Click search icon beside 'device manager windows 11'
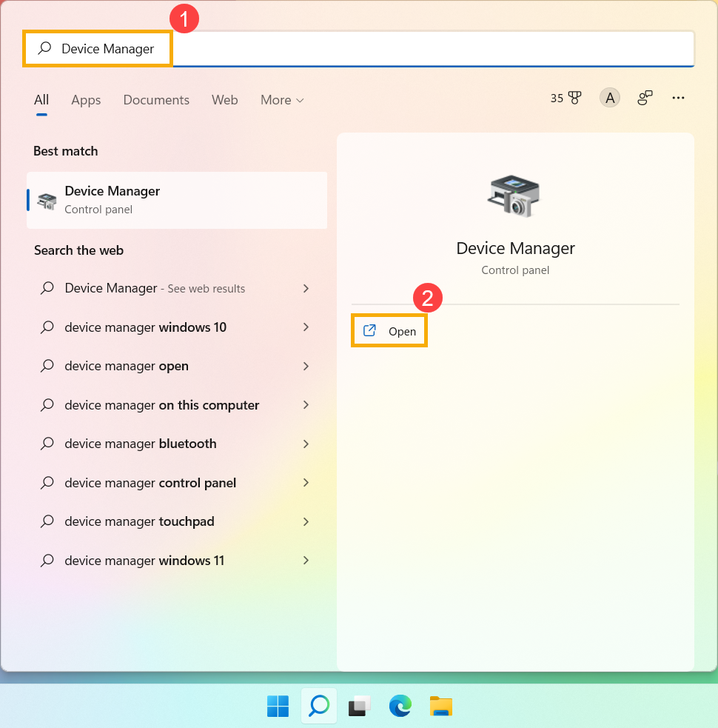Viewport: 718px width, 728px height. pyautogui.click(x=47, y=561)
